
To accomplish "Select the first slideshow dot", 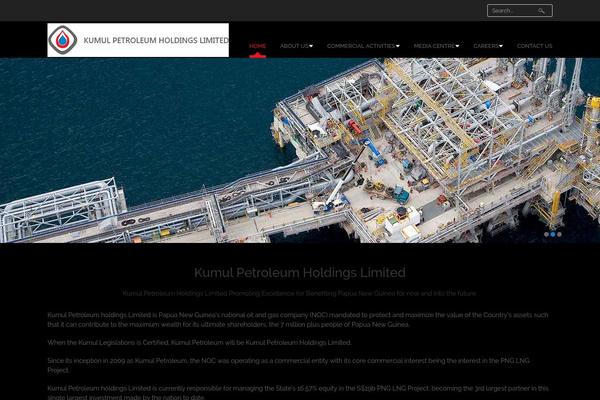I will pos(546,234).
